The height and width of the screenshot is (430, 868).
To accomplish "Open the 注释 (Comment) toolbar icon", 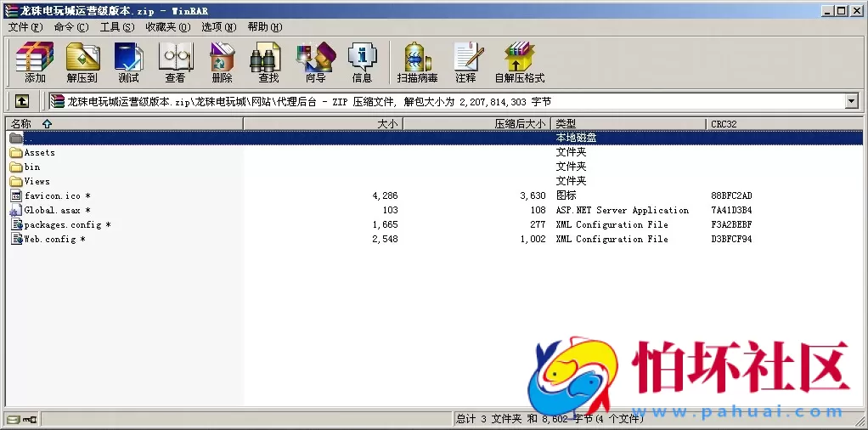I will [x=465, y=62].
